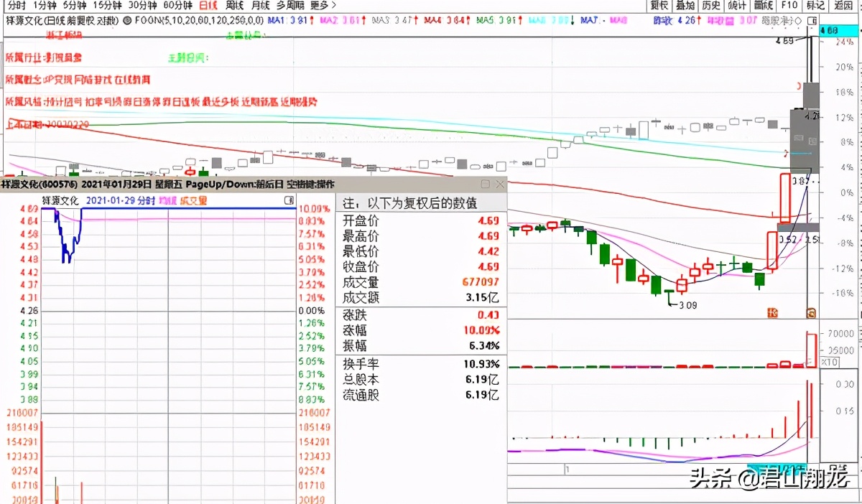
Task: Open the 多周期 multi-period view
Action: coord(290,6)
